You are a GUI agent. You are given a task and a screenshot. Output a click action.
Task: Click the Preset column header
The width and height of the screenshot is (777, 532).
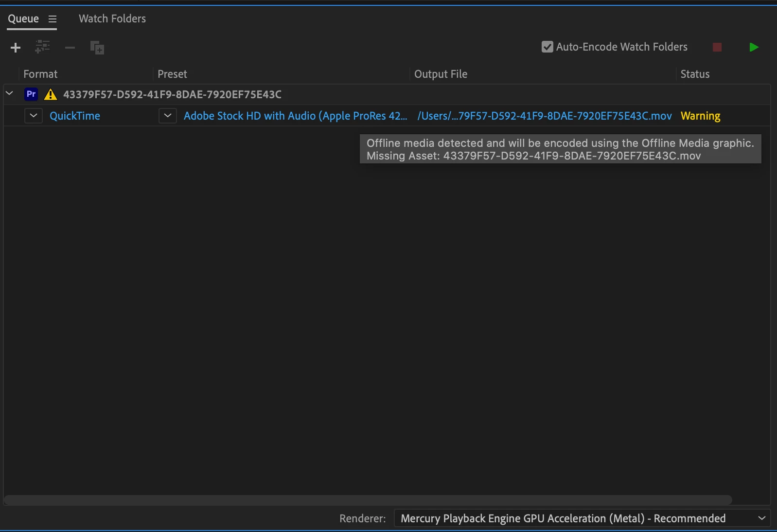(x=172, y=74)
